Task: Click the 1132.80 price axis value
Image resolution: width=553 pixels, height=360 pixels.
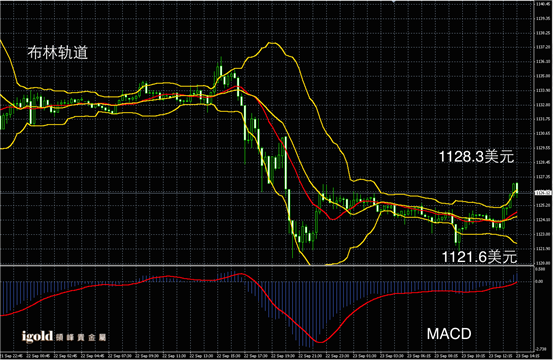Action: (x=543, y=105)
